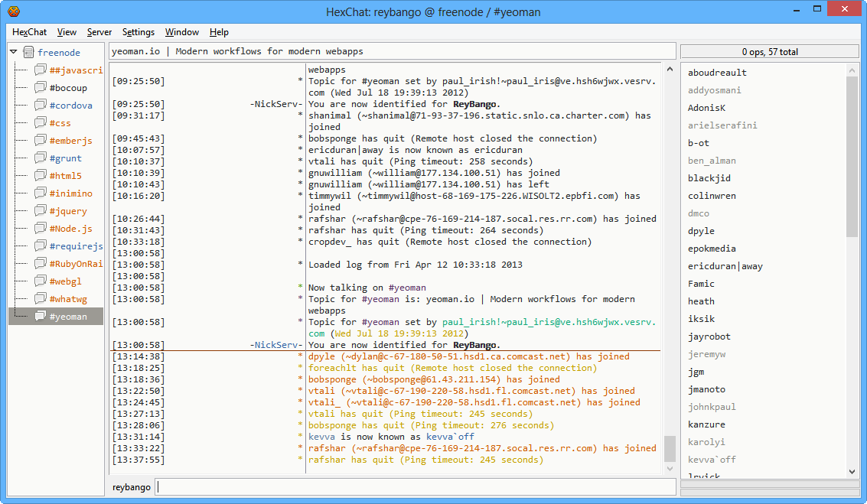
Task: Click the freenode server icon in tree
Action: (29, 53)
